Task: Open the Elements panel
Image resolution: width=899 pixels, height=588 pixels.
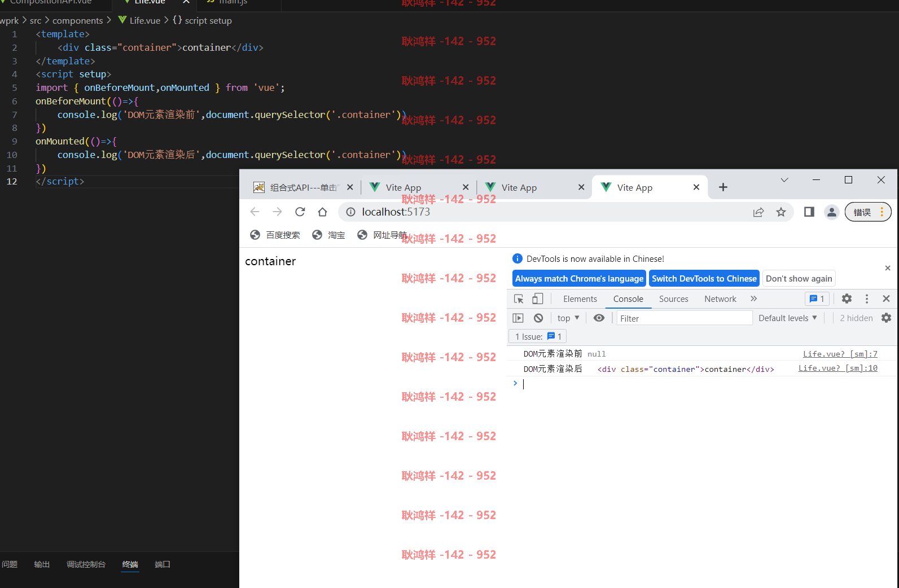Action: pos(580,299)
